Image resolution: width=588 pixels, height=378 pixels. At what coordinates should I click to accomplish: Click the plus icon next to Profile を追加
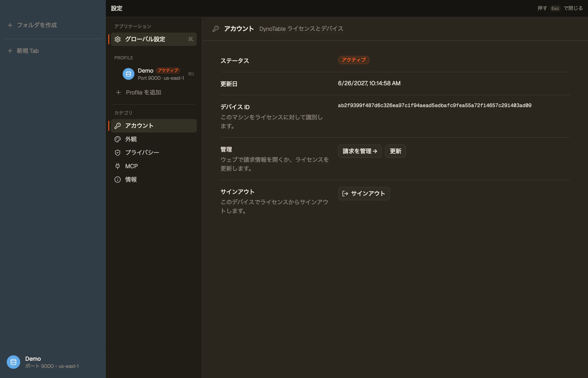pyautogui.click(x=118, y=93)
